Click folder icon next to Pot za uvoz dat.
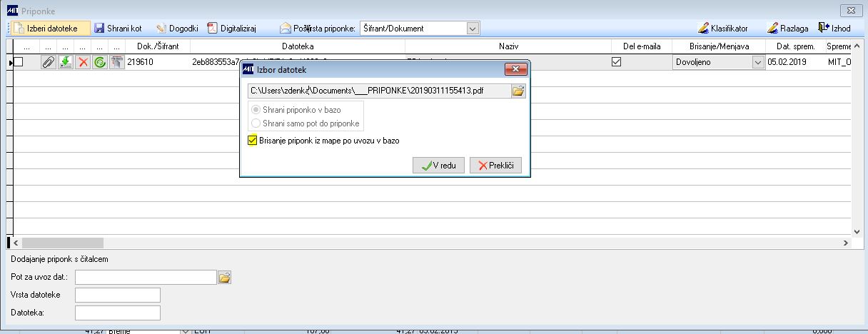The width and height of the screenshot is (868, 334). tap(224, 277)
